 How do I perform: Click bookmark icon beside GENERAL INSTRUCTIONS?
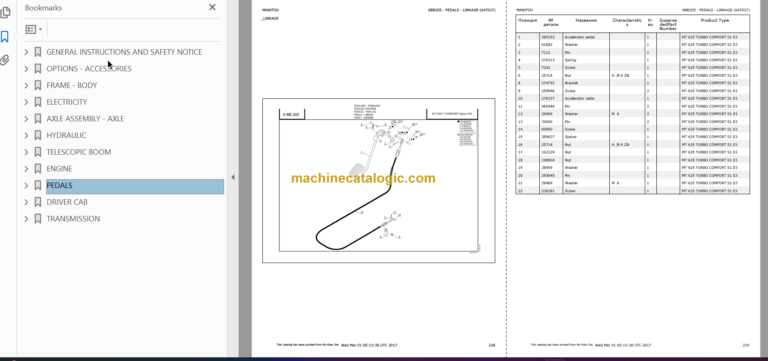38,52
